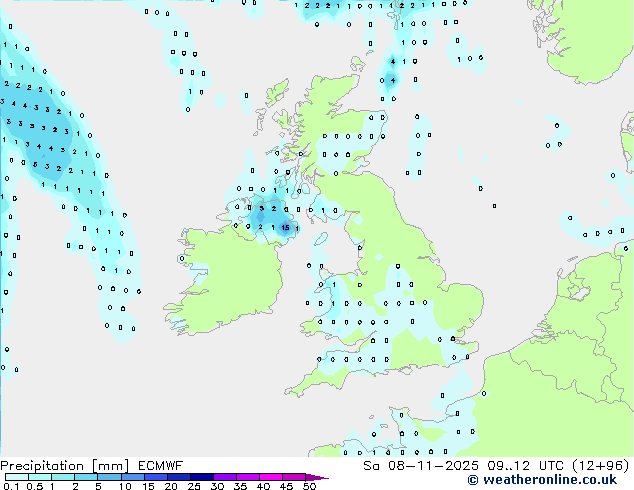The image size is (634, 490).
Task: Click the '45' legend scale number
Action: tap(286, 486)
